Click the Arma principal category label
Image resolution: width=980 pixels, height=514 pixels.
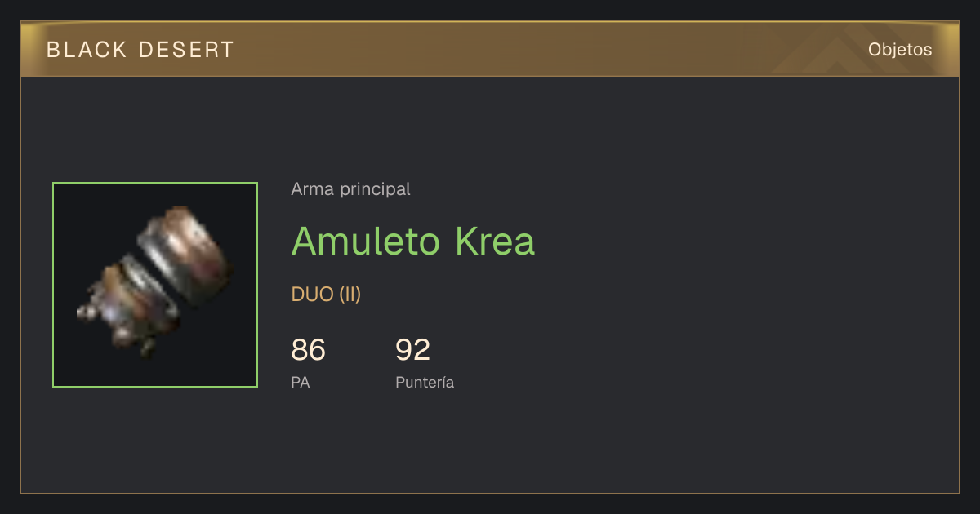click(350, 189)
